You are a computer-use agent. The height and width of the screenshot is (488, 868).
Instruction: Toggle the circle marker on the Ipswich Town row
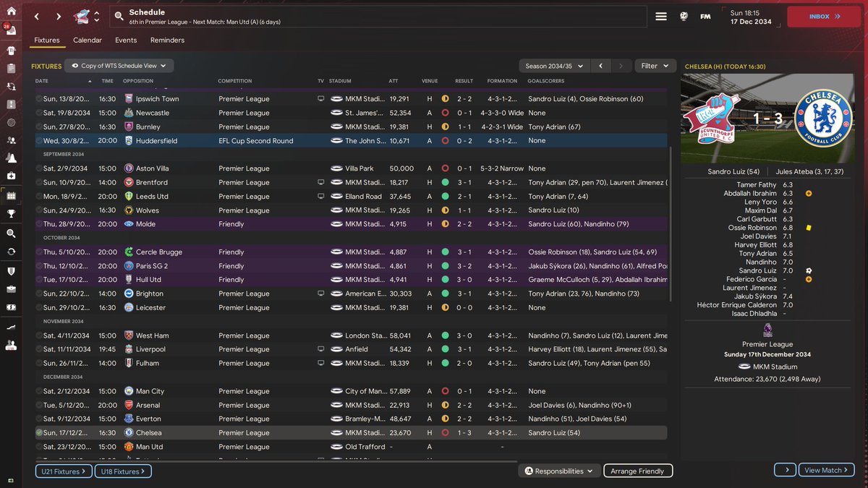[x=39, y=99]
